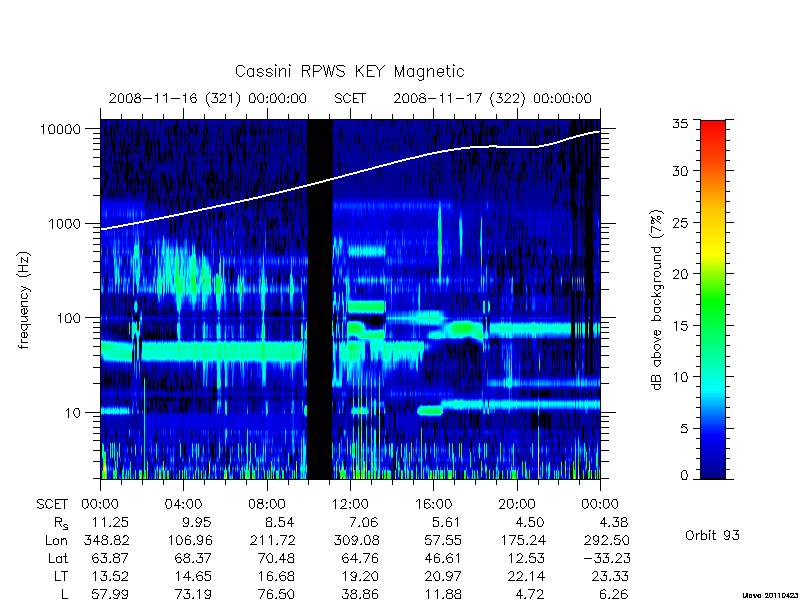Select the Lat value 70.48

coord(277,558)
